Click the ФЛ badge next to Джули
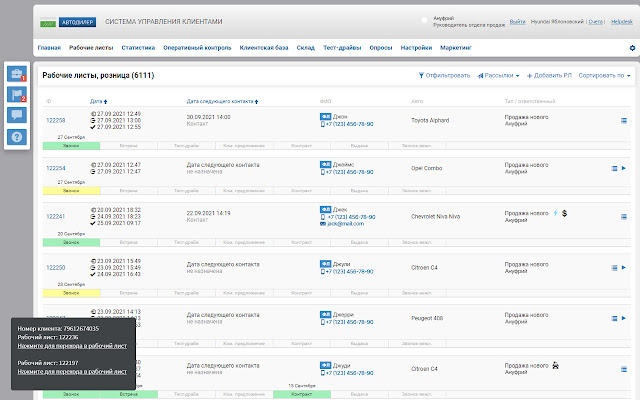This screenshot has height=400, width=640. click(325, 264)
